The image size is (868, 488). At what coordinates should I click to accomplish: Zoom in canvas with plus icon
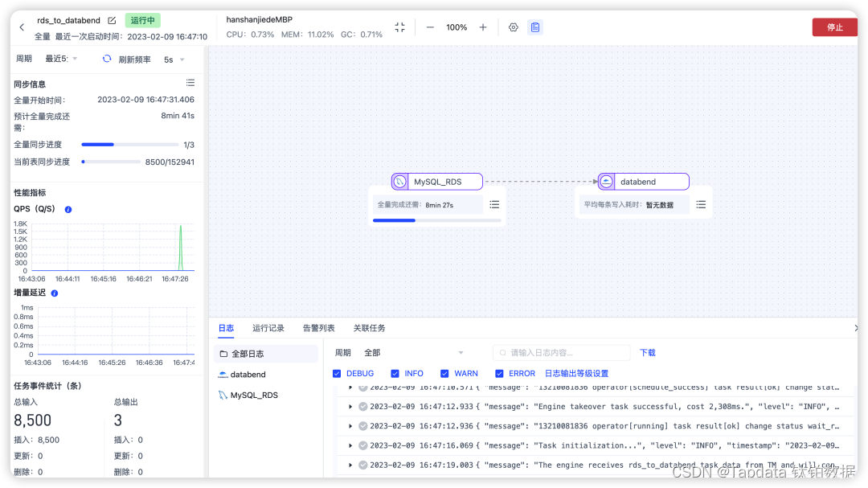pyautogui.click(x=483, y=27)
